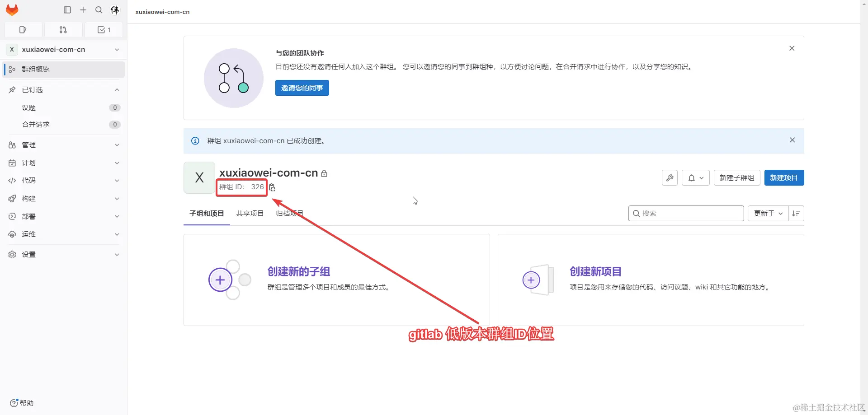Click the plus circle for 创建新的子组

[x=220, y=280]
